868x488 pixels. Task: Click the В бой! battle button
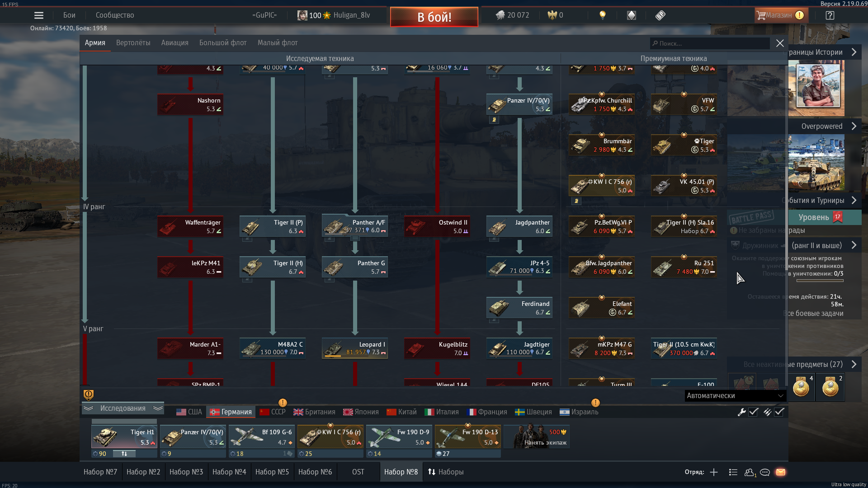click(x=434, y=17)
